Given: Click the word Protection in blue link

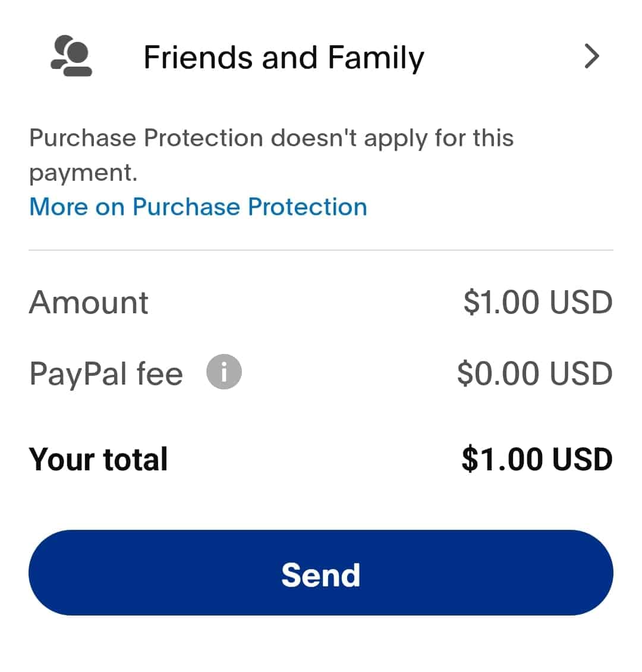Looking at the screenshot, I should click(307, 207).
